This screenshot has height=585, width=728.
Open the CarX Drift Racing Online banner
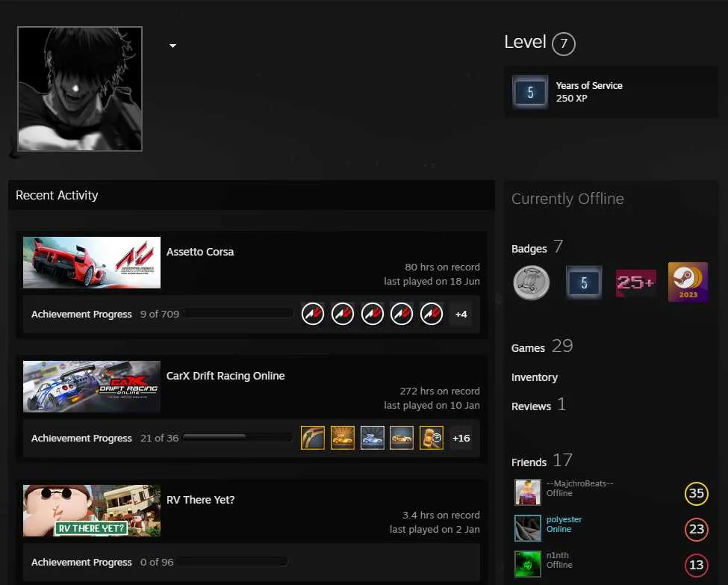(92, 386)
